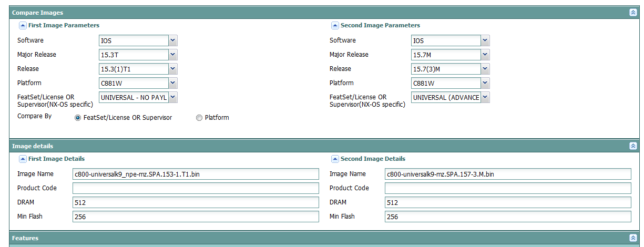
Task: Open first image Software dropdown
Action: [173, 40]
